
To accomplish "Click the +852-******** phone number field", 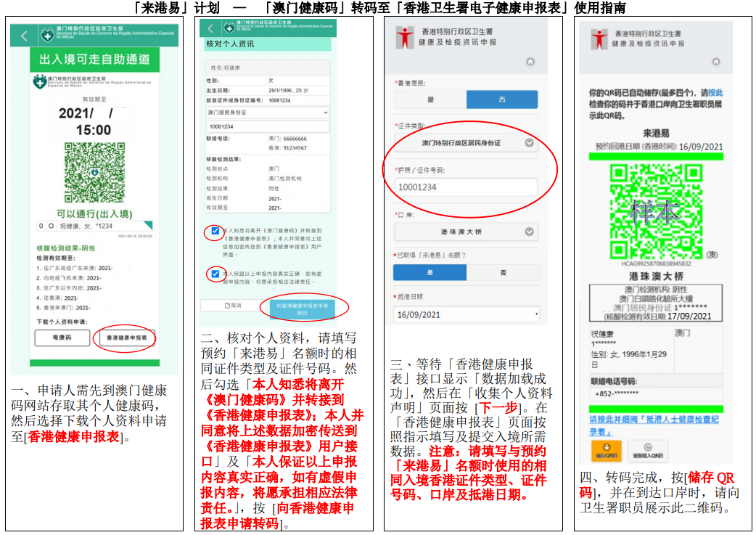I will tap(656, 393).
